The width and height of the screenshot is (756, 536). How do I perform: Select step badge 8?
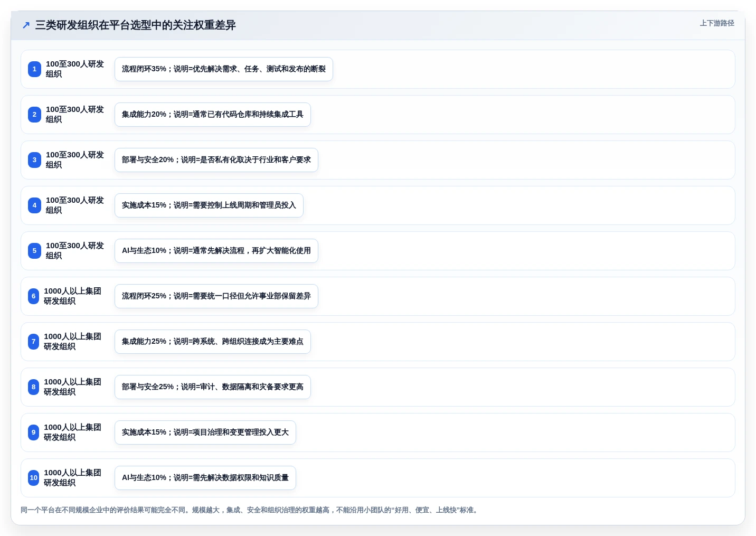point(33,387)
